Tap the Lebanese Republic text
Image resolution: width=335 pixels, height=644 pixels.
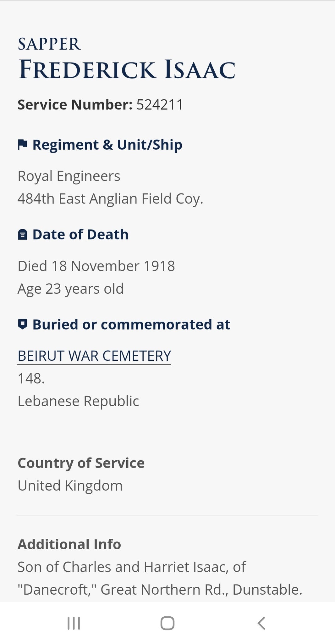[78, 401]
